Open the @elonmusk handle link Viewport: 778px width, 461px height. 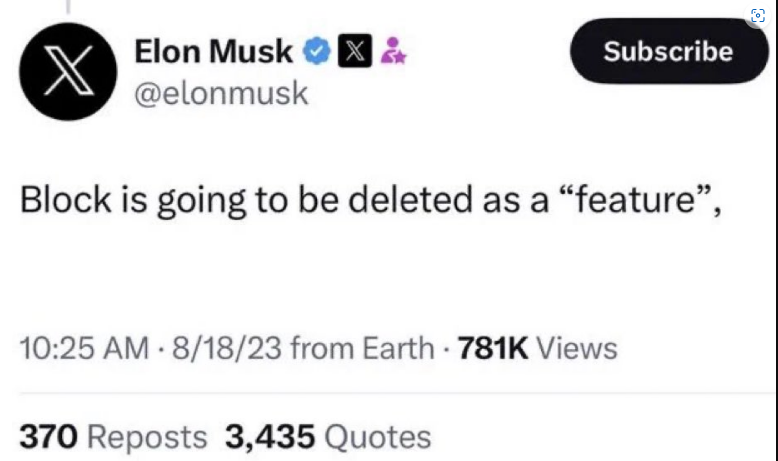(221, 93)
